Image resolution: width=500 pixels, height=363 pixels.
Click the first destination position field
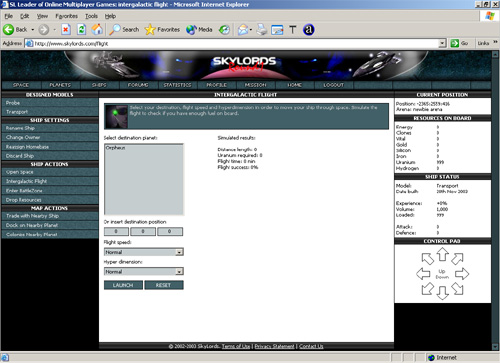(x=116, y=231)
